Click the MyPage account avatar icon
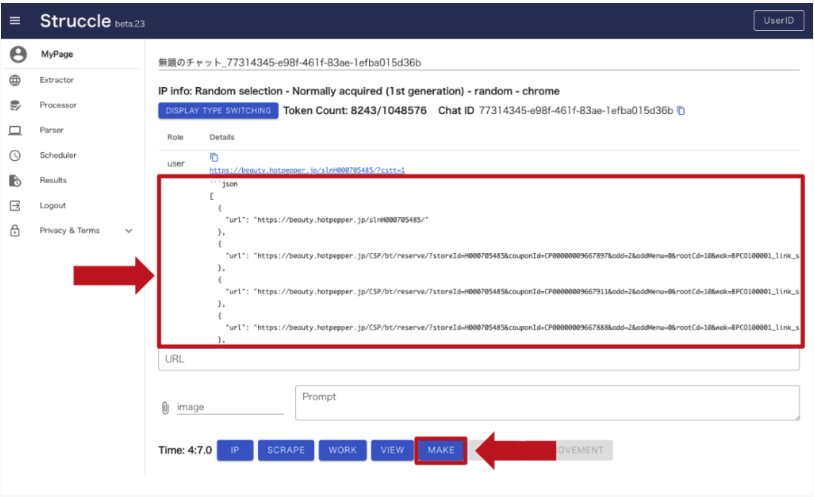The height and width of the screenshot is (497, 814). (18, 54)
